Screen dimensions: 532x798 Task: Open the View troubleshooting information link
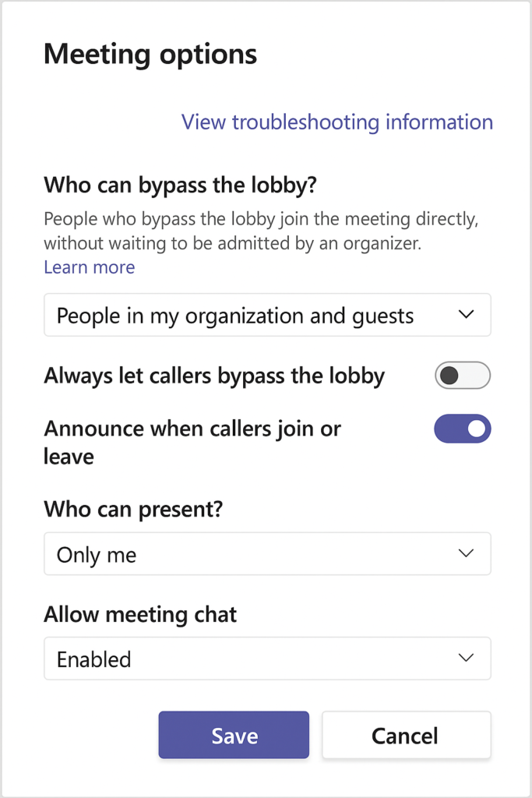click(336, 122)
